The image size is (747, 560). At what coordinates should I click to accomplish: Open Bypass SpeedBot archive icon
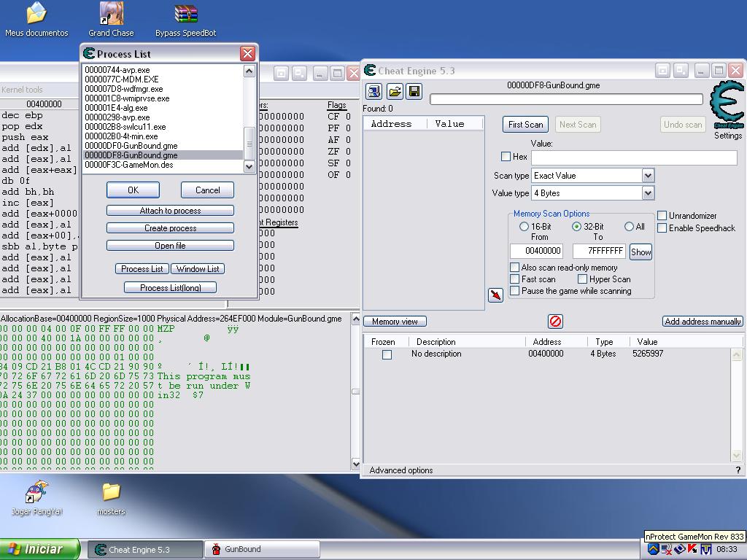tap(186, 20)
